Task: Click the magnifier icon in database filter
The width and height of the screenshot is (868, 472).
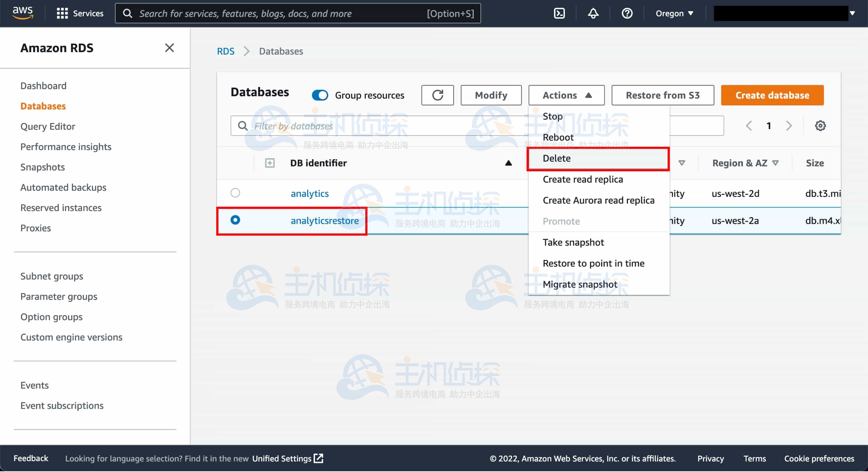Action: point(243,126)
